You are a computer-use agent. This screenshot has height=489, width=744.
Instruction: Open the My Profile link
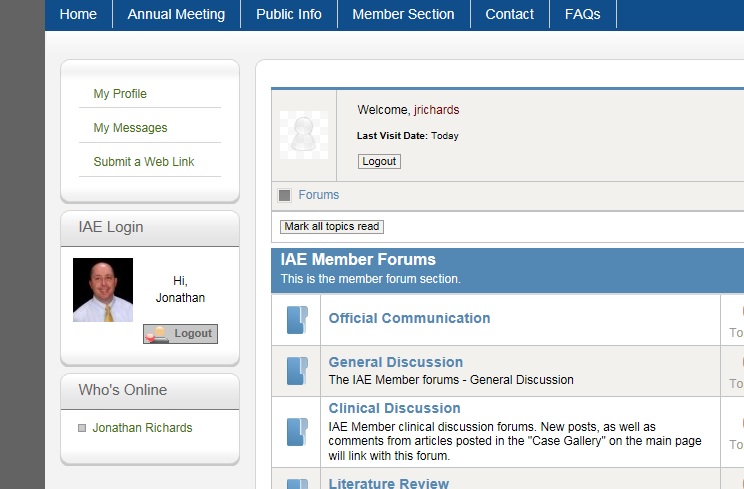[120, 94]
